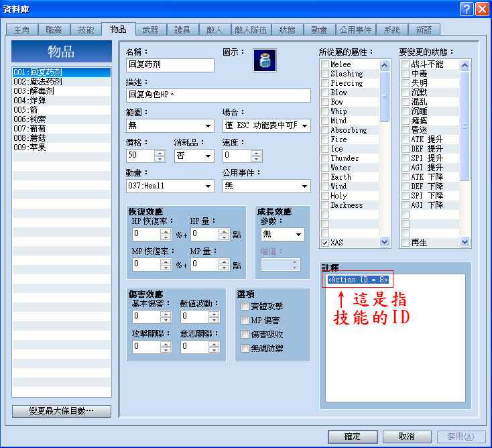The width and height of the screenshot is (492, 448).
Task: Switch to the 主角 tab
Action: pos(22,30)
